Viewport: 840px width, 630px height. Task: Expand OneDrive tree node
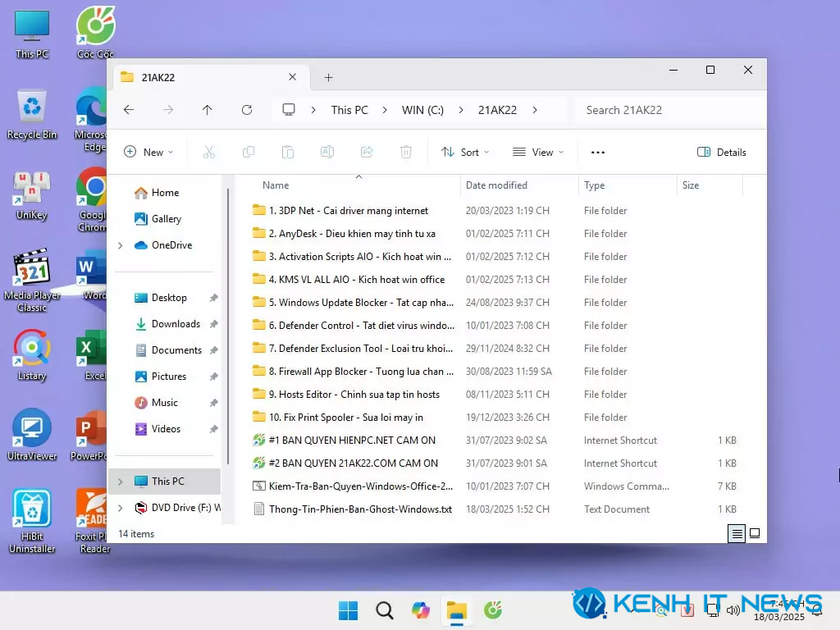pyautogui.click(x=121, y=245)
